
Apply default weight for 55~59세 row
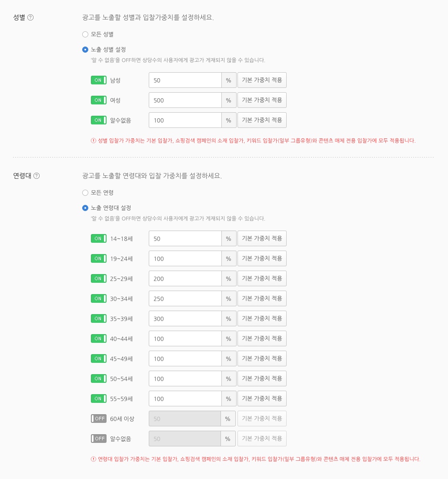[262, 399]
